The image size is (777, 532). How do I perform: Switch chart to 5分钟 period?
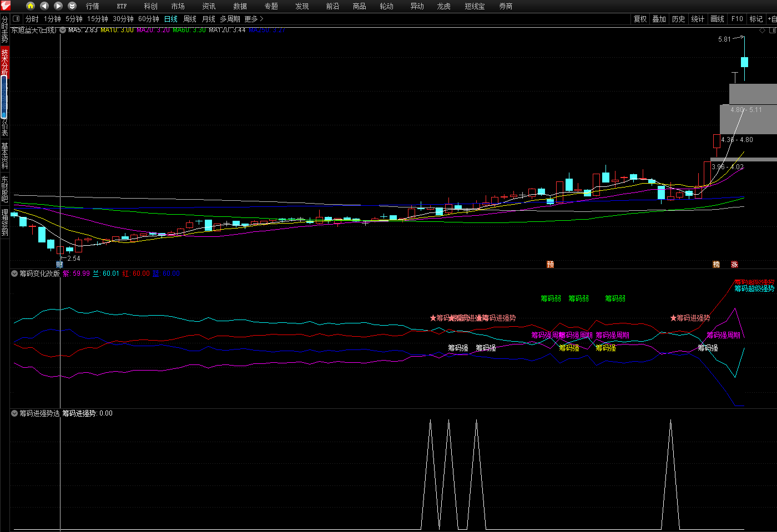coord(74,19)
